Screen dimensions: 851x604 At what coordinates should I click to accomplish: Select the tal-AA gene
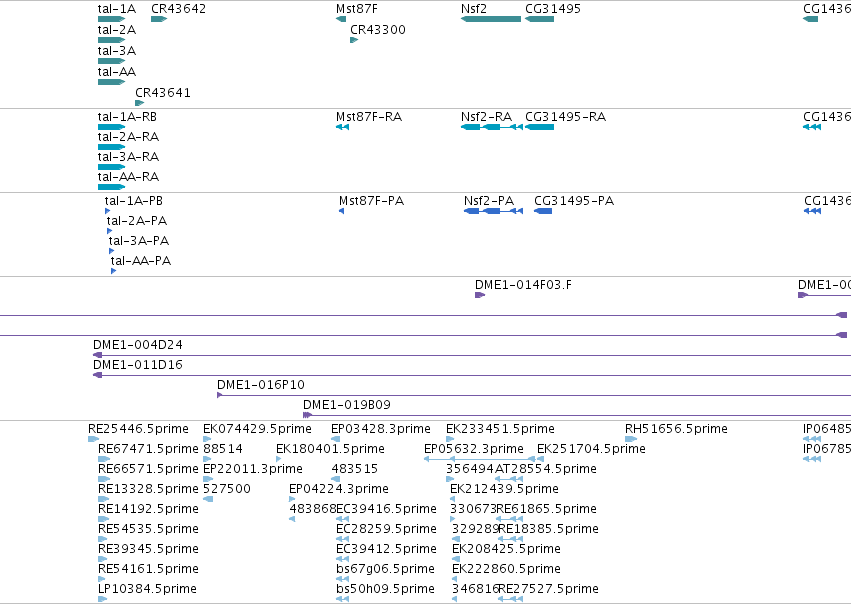[111, 82]
